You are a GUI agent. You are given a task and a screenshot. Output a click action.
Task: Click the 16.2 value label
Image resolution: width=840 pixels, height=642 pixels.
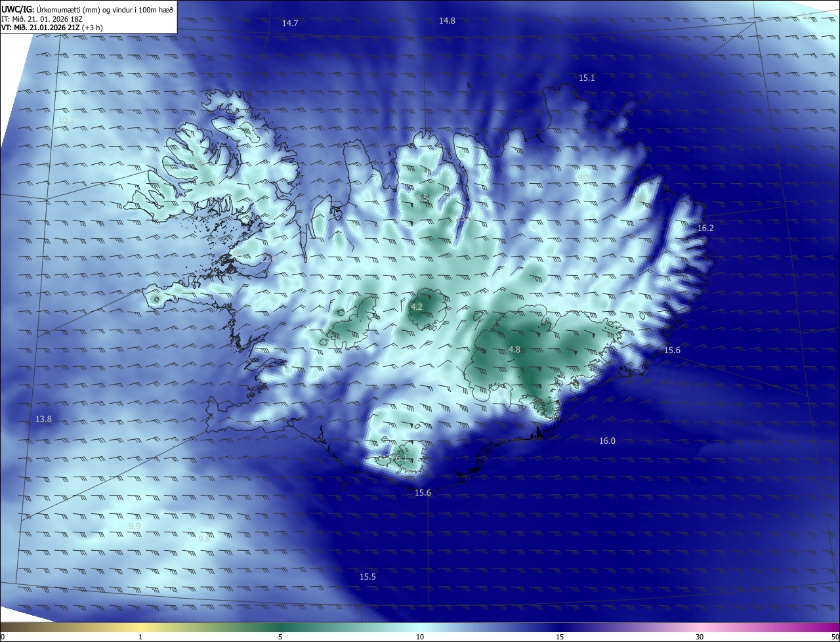(705, 228)
